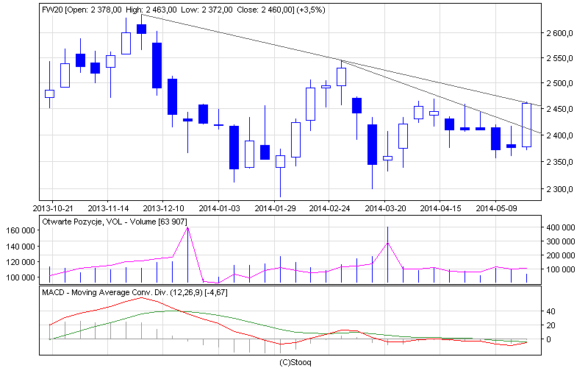Image resolution: width=588 pixels, height=368 pixels.
Task: Click the 2014-04-15 date label
Action: [440, 208]
